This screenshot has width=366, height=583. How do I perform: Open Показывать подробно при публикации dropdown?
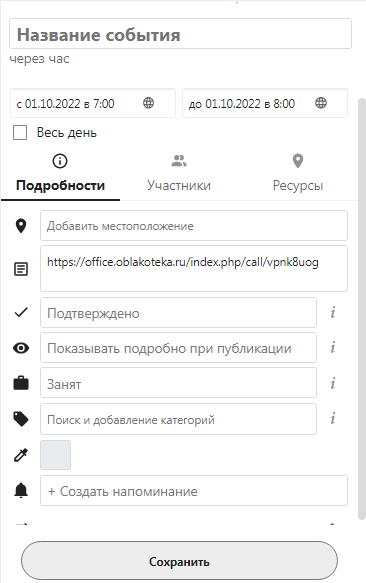click(x=179, y=348)
